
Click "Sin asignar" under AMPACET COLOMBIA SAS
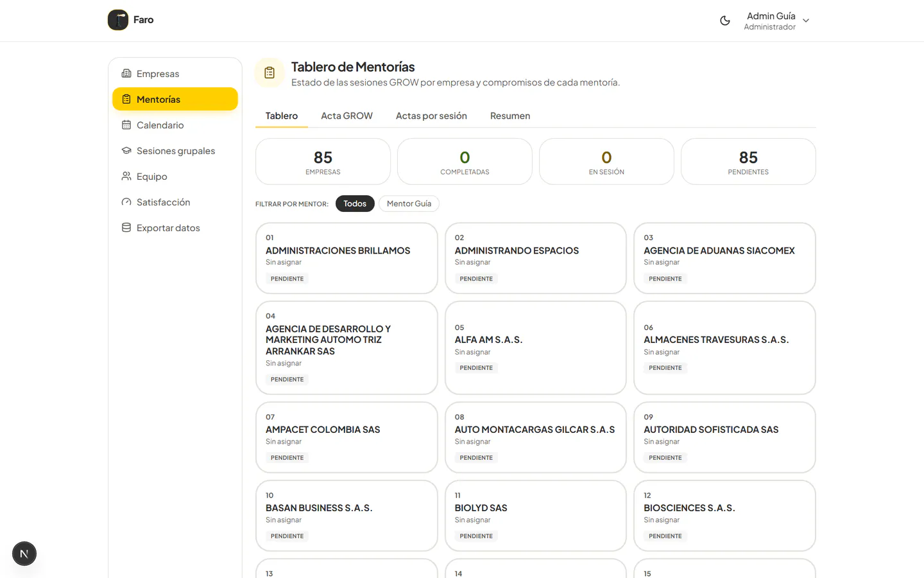pos(284,442)
